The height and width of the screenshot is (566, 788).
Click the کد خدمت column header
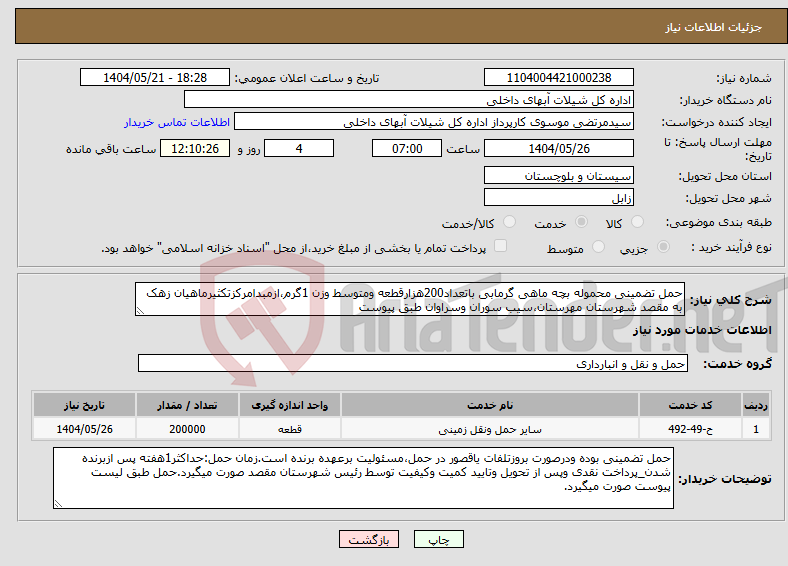click(x=691, y=405)
